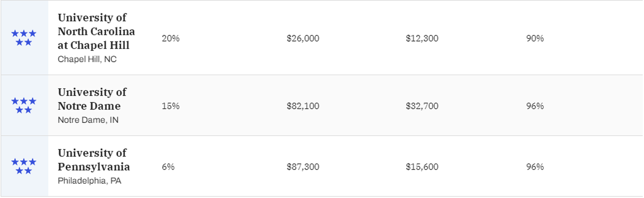Click the $26,000 price value
Viewport: 644px width, 198px height.
(x=303, y=38)
